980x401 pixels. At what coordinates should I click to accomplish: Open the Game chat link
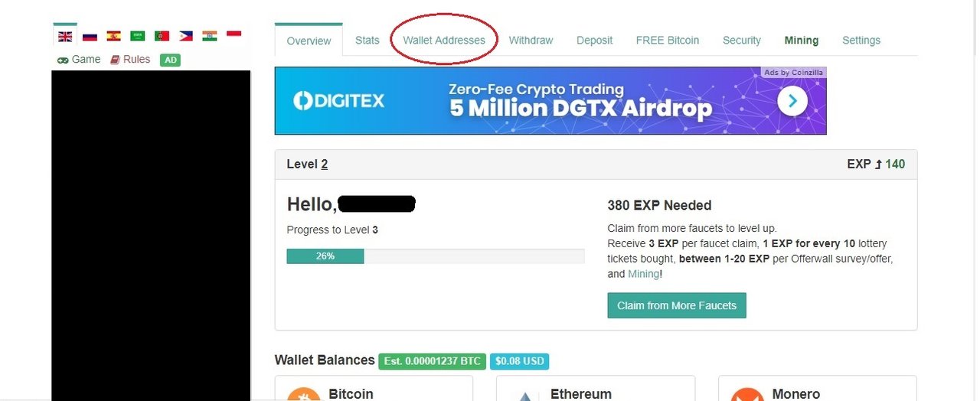[79, 59]
